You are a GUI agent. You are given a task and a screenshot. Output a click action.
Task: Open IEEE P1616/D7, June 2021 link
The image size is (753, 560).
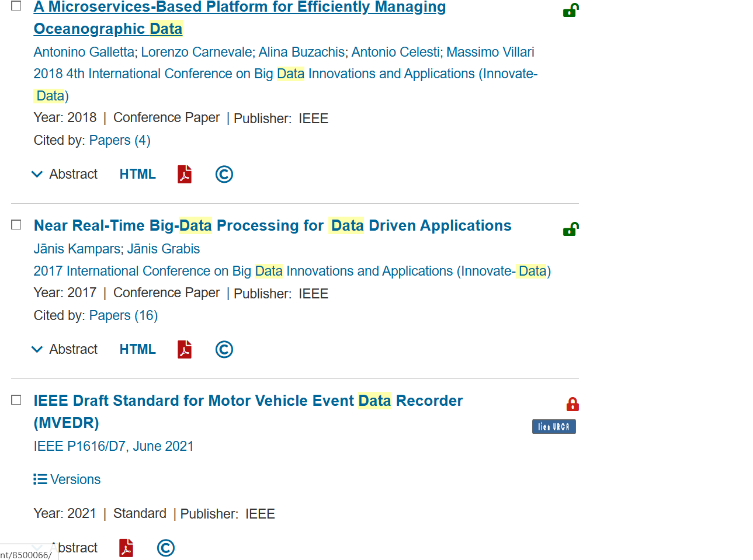[x=113, y=446]
